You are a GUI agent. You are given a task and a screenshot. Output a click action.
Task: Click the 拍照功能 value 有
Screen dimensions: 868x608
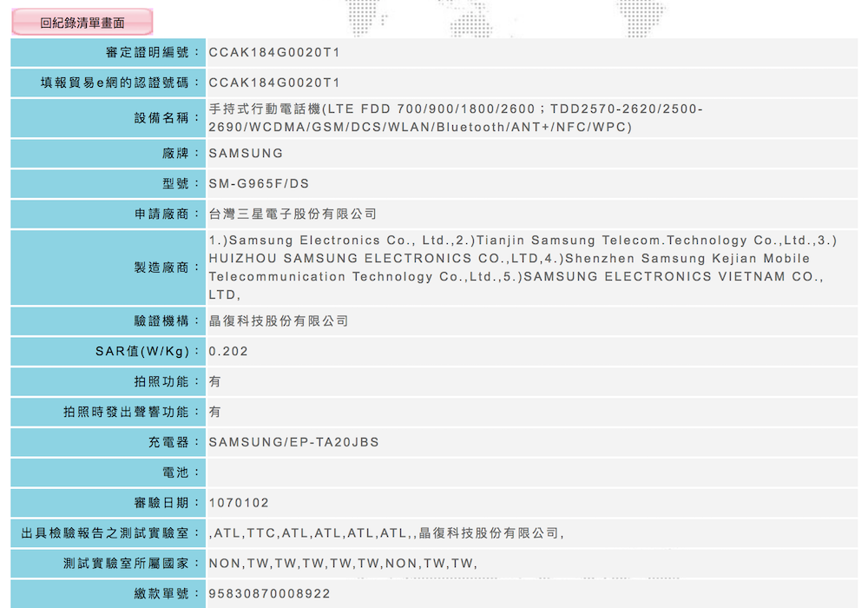point(214,381)
